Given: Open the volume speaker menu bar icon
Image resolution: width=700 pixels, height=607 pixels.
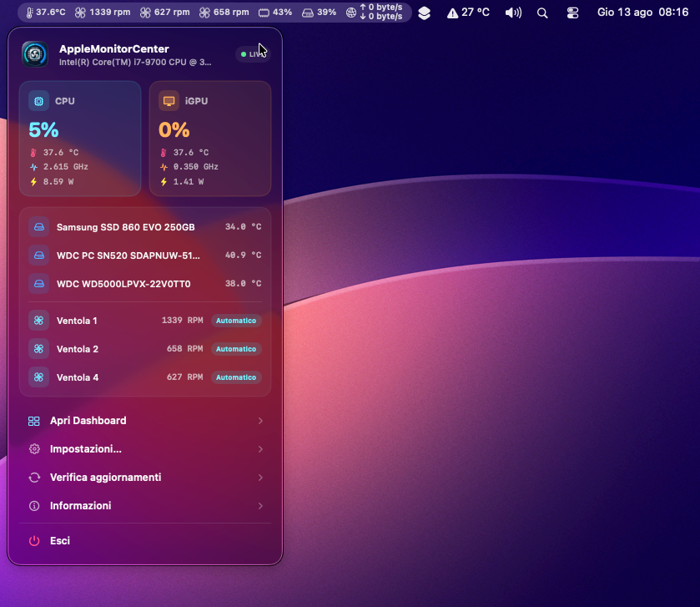Looking at the screenshot, I should [513, 13].
